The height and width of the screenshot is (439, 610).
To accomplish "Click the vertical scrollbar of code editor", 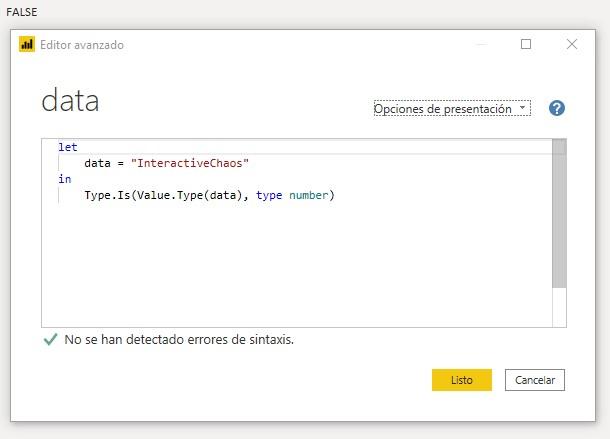I will (x=559, y=220).
